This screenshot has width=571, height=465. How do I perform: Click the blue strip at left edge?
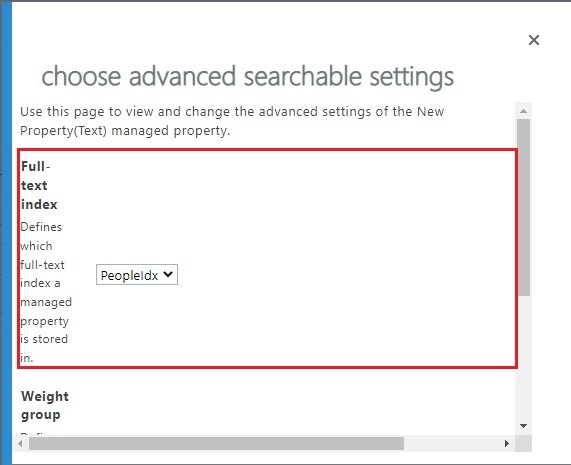[6, 233]
